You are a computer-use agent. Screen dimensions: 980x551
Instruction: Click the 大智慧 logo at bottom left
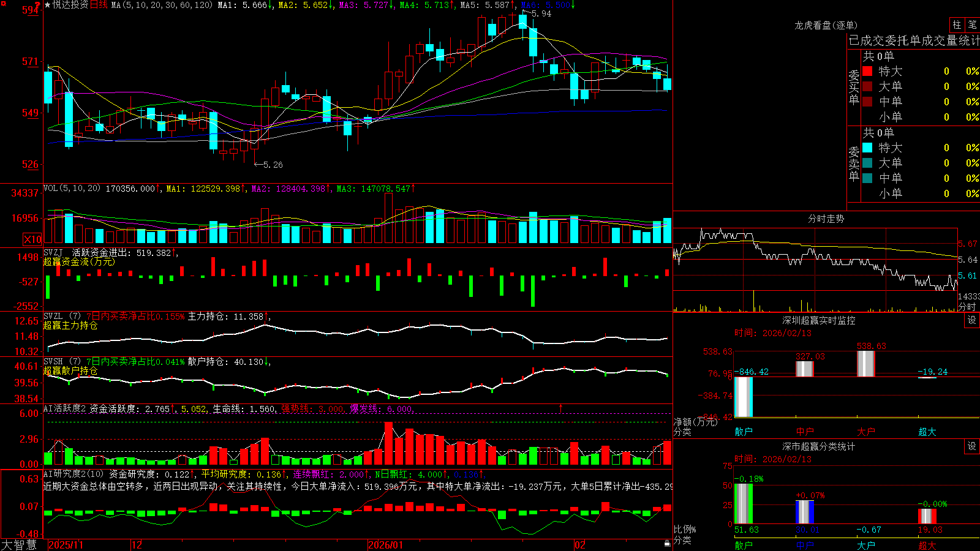19,545
